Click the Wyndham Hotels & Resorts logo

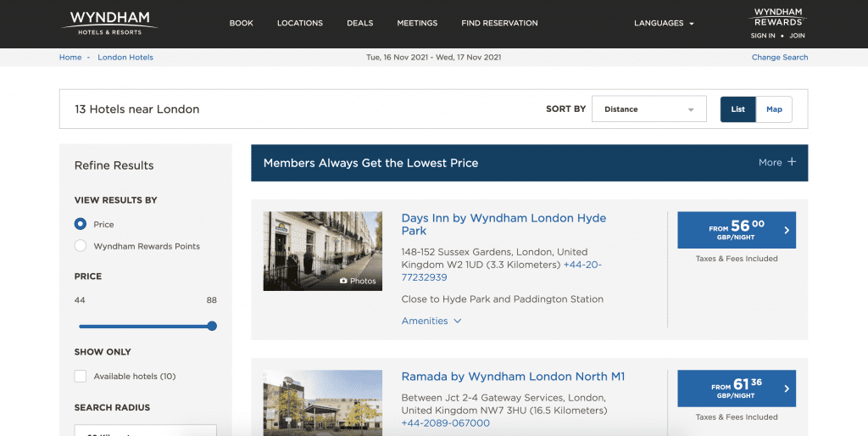click(x=109, y=23)
